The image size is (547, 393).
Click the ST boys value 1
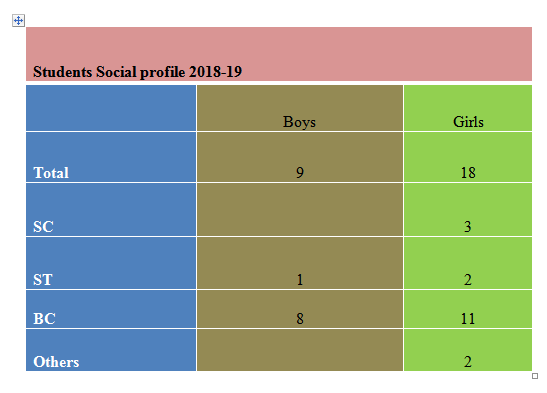click(x=300, y=280)
